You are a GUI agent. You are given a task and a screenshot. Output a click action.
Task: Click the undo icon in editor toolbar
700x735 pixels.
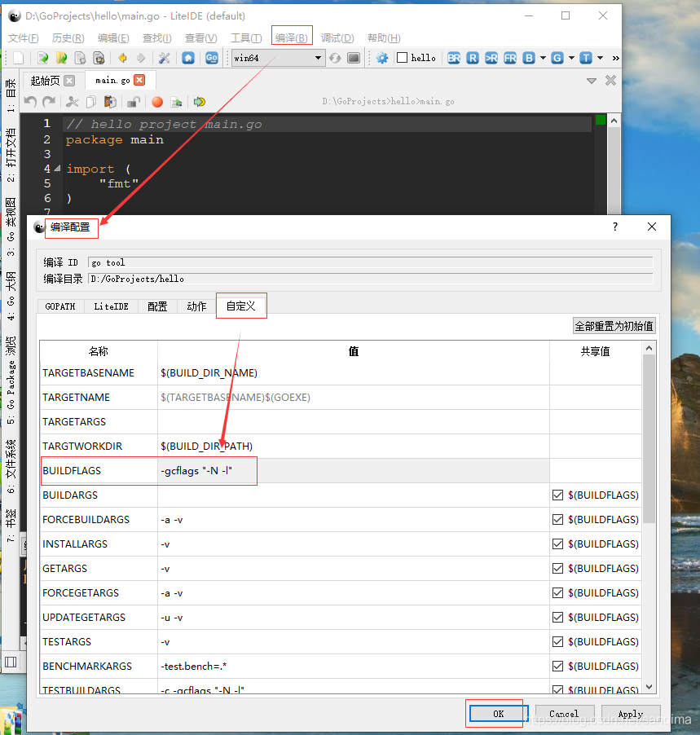[30, 102]
